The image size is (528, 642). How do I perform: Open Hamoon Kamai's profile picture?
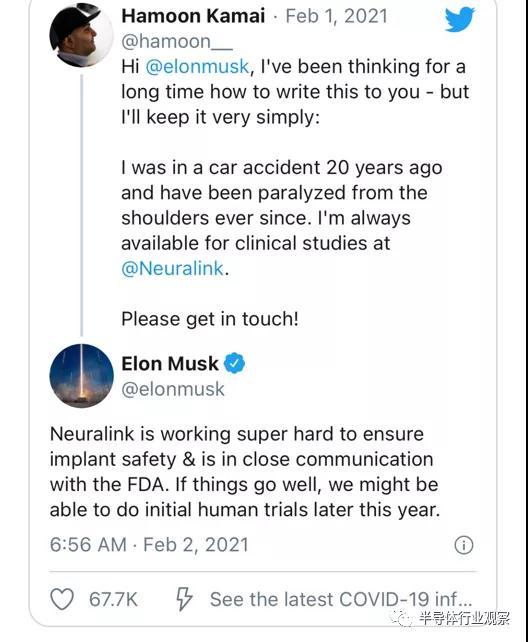point(81,35)
